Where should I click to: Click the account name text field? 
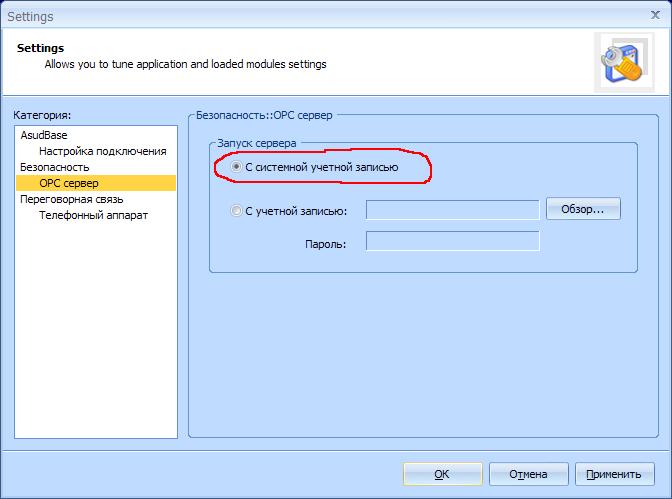coord(452,210)
